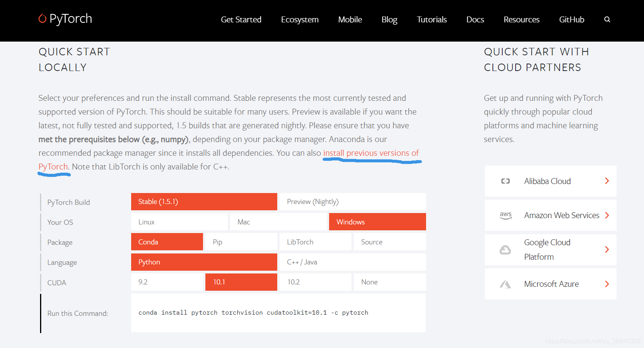Select C++ / Java as the language
Screen dimensions: 644x348
[x=353, y=262]
